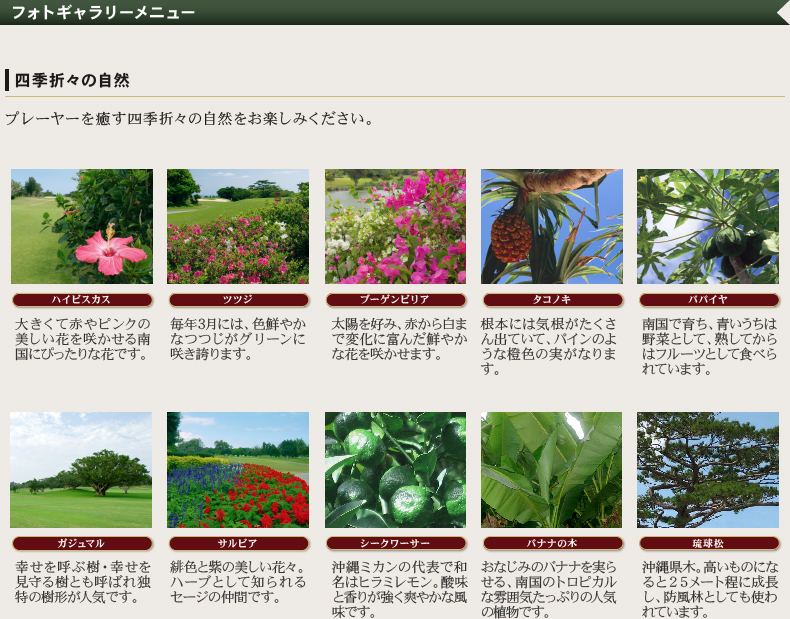
Task: Open the banana leaves photo
Action: (552, 470)
